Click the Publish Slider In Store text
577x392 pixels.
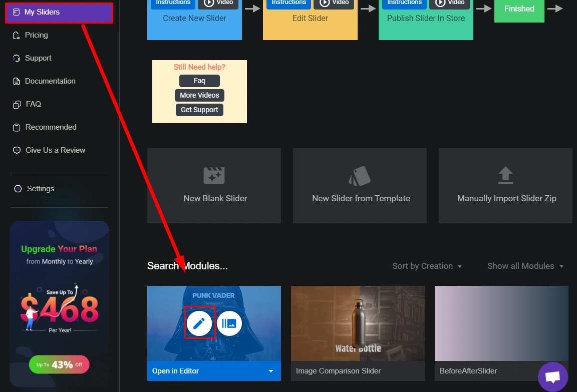(426, 19)
